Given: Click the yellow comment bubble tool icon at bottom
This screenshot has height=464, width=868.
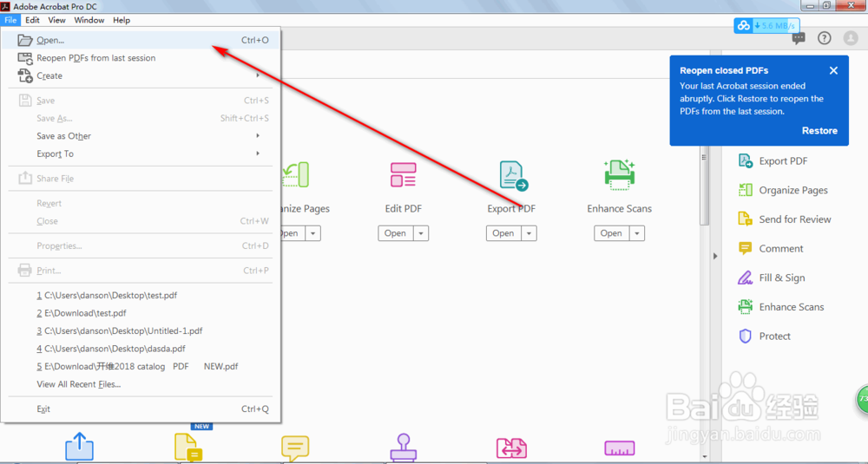Looking at the screenshot, I should [x=295, y=448].
